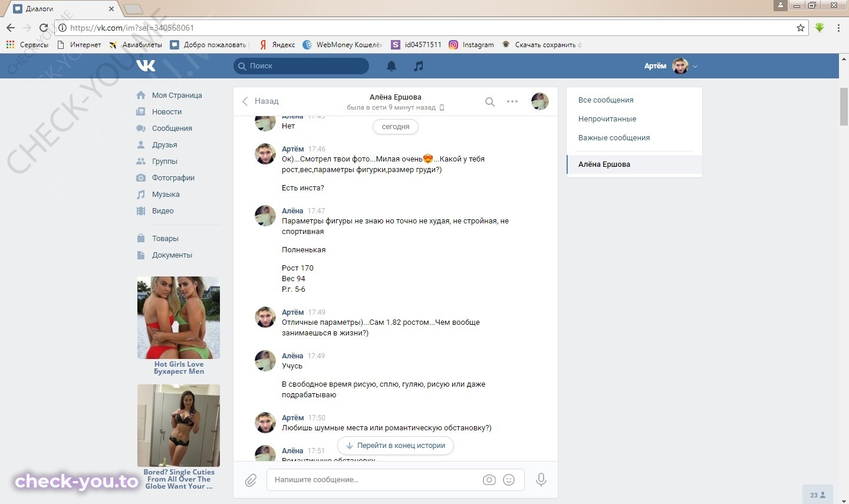The width and height of the screenshot is (849, 504).
Task: Show Непрочитанные messages filter
Action: (607, 118)
